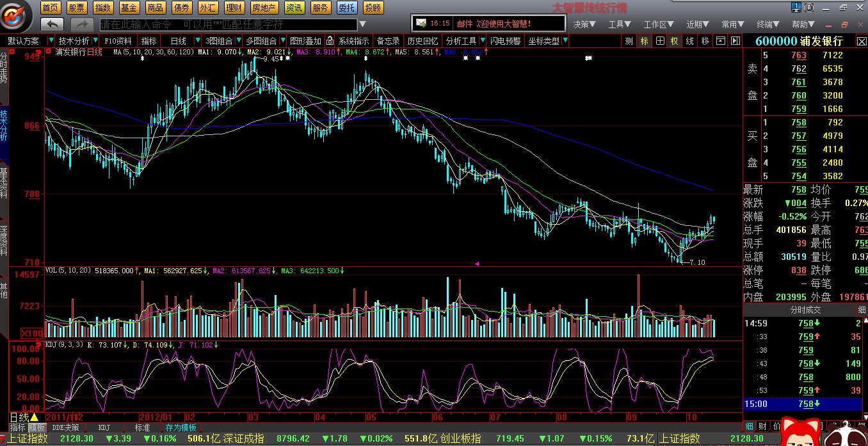Viewport: 868px width, 446px height.
Task: Toggle the 权 adjustment button
Action: pyautogui.click(x=674, y=41)
